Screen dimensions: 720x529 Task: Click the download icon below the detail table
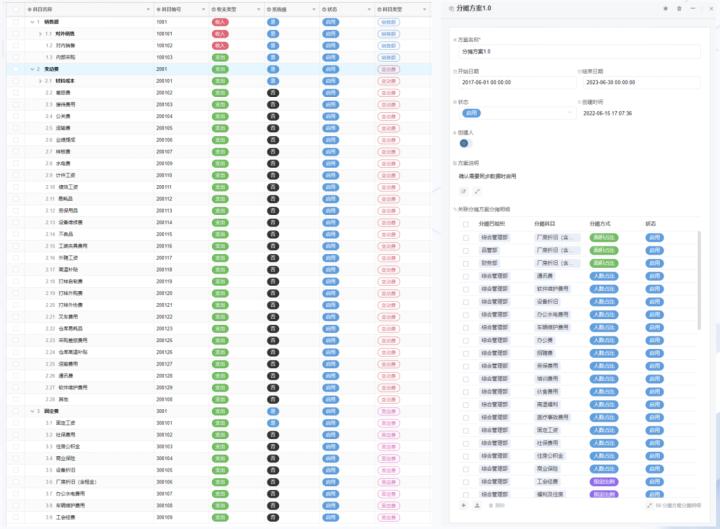point(477,506)
